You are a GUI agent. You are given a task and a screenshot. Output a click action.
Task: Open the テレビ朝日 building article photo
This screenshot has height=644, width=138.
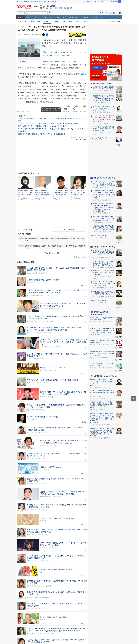29,49
